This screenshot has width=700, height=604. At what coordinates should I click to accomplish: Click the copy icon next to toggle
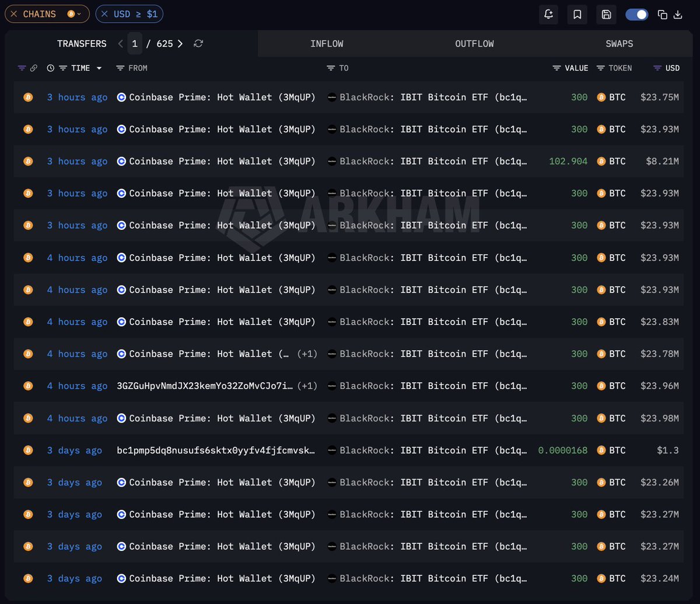pos(662,15)
